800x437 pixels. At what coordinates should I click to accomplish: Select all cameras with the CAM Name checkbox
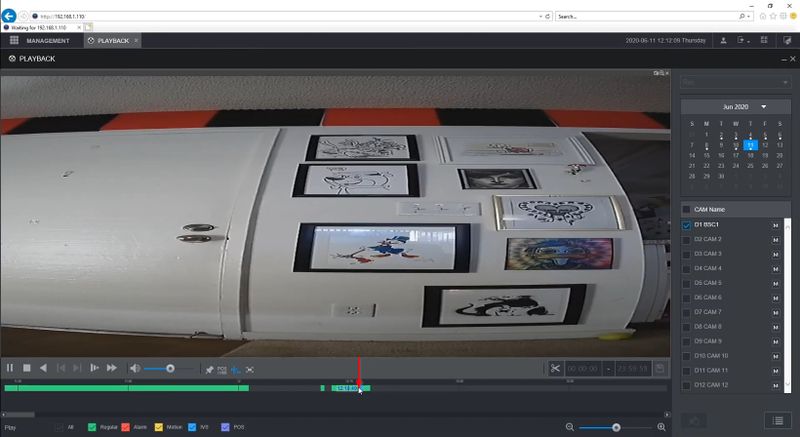coord(686,210)
